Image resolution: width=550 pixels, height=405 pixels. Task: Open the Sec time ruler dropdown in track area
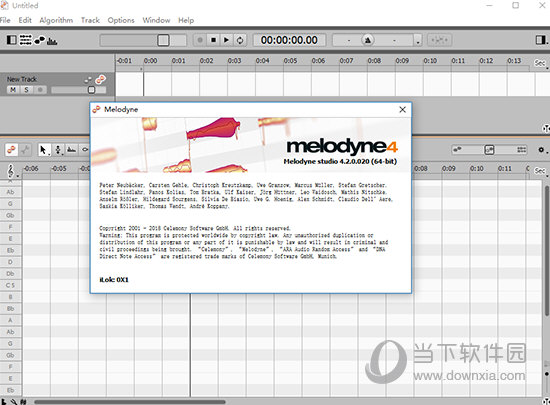(541, 63)
